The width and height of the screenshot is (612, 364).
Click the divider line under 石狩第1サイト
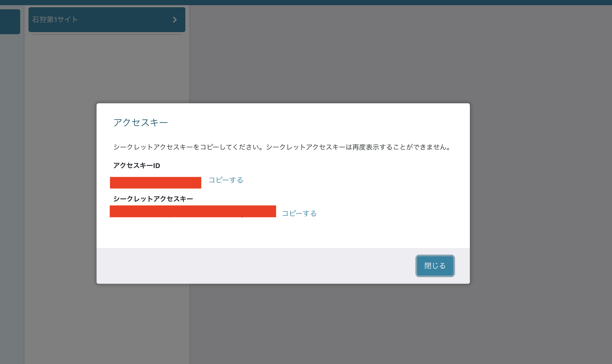pos(107,34)
